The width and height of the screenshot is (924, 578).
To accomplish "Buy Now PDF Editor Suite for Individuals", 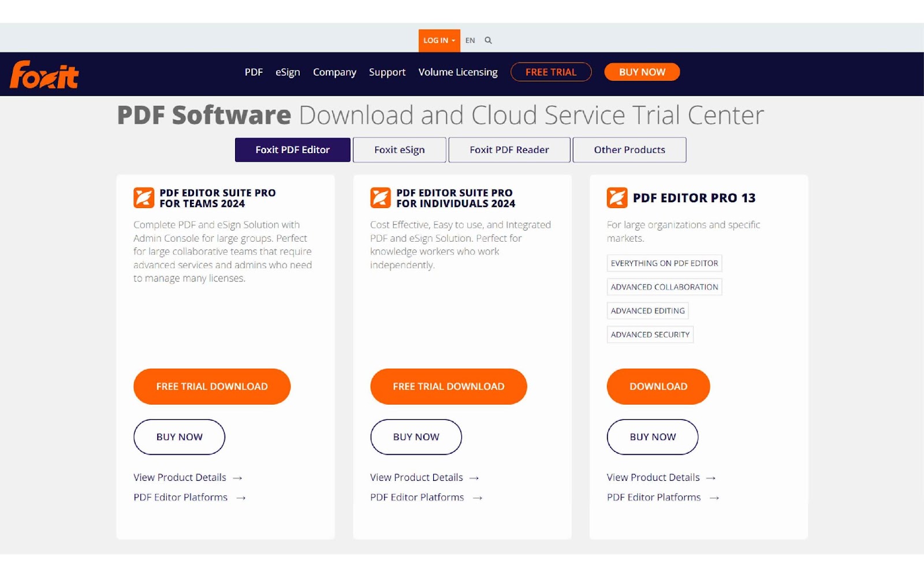I will [416, 437].
